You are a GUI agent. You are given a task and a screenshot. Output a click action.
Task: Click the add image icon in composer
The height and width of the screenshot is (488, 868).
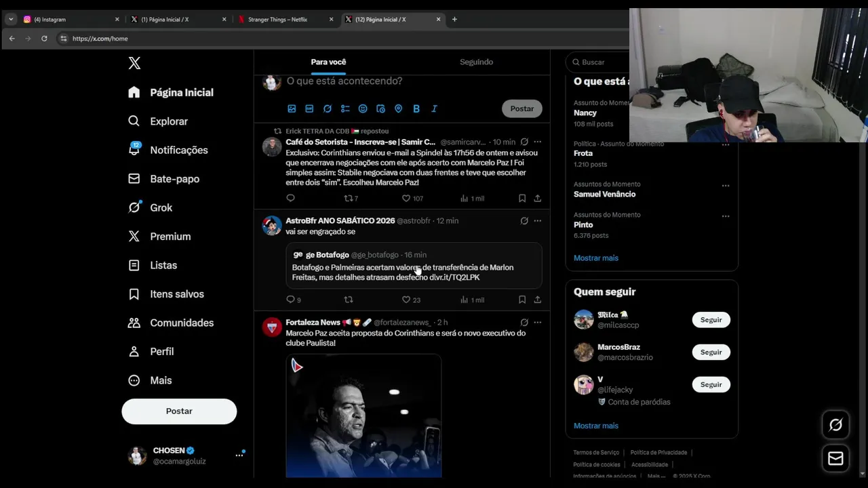pyautogui.click(x=292, y=108)
